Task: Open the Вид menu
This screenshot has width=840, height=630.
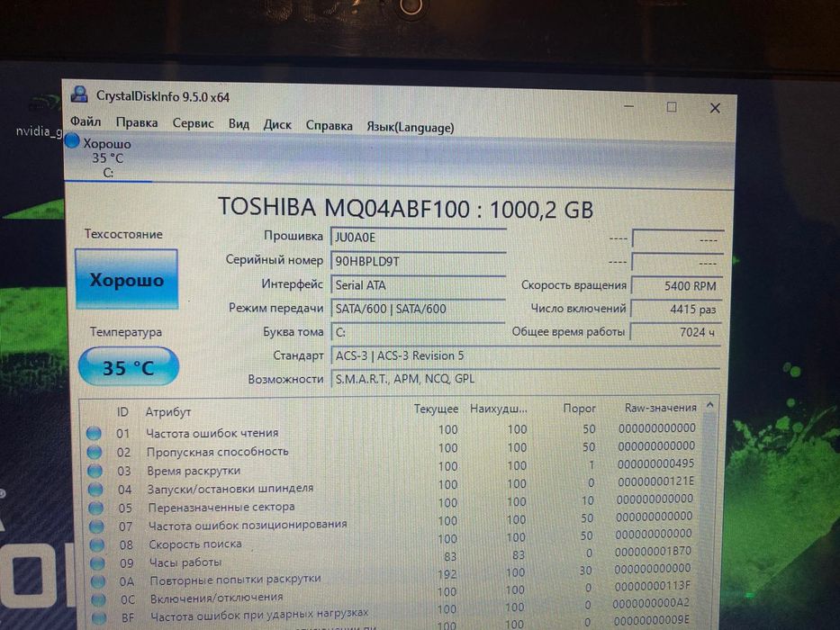Action: 239,124
